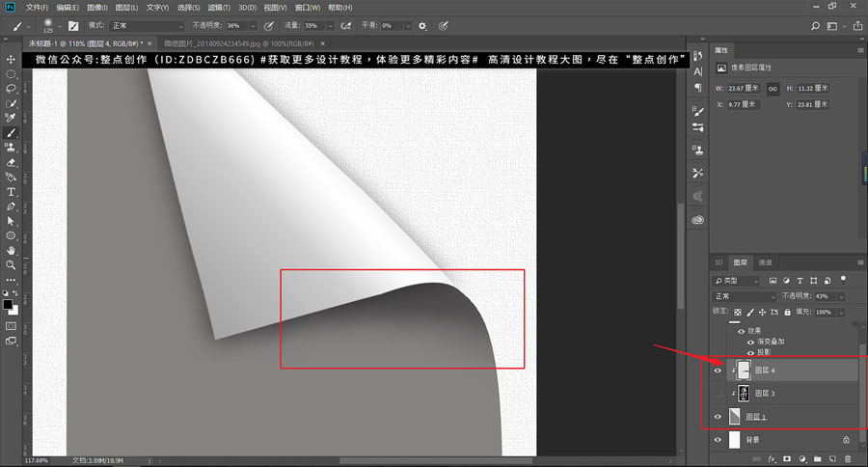Select the Lasso tool

[11, 88]
